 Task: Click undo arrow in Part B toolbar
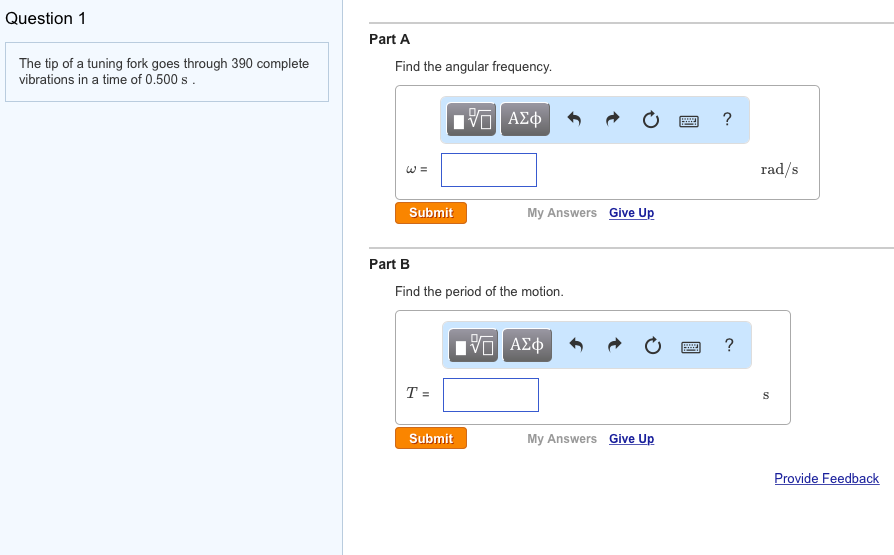[x=576, y=346]
